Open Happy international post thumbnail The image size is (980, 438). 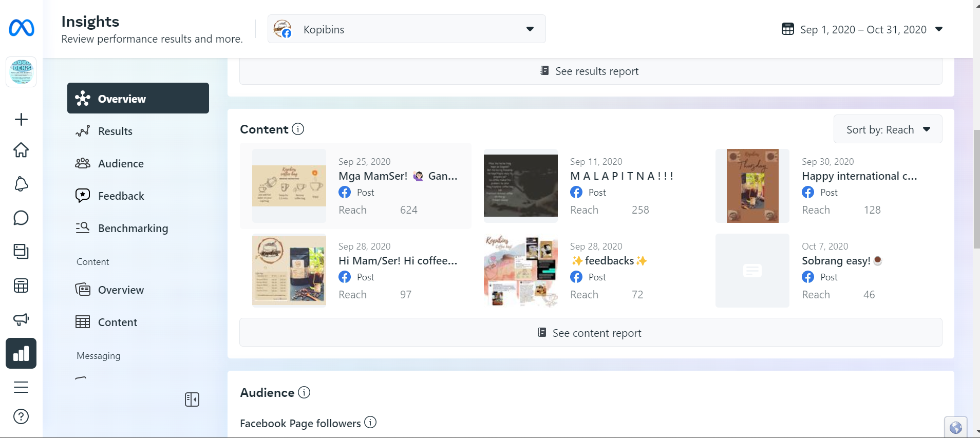tap(752, 186)
